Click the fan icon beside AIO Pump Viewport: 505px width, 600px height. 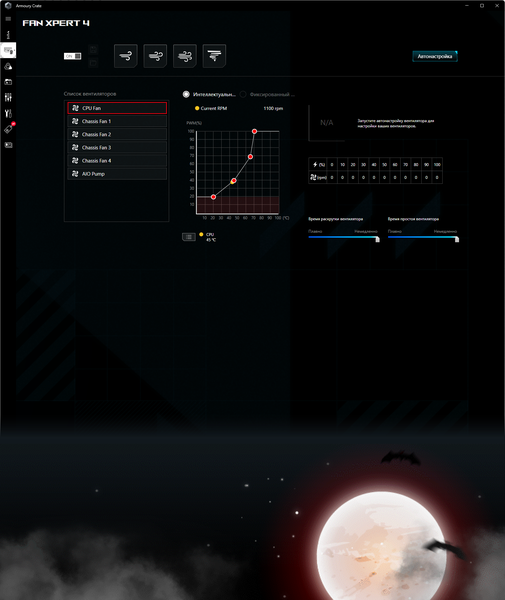75,174
